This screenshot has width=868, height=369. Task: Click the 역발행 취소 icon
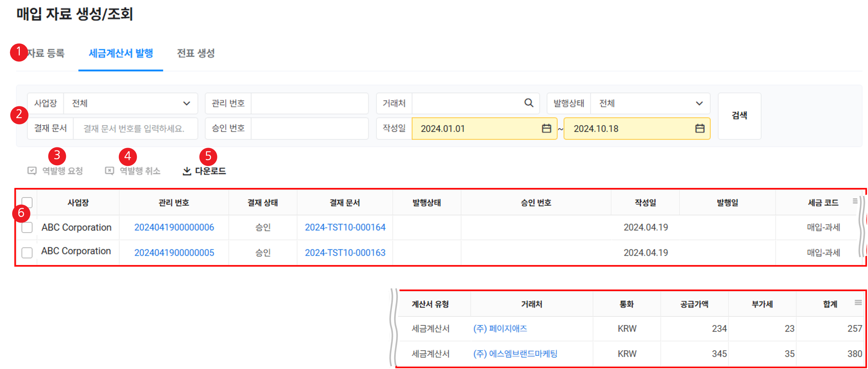pos(109,171)
